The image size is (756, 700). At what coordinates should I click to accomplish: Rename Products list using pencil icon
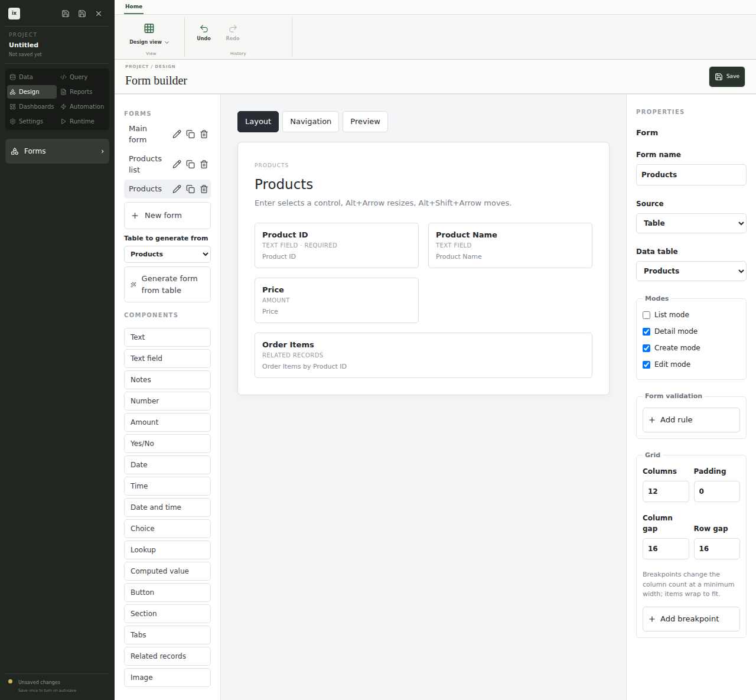coord(177,164)
